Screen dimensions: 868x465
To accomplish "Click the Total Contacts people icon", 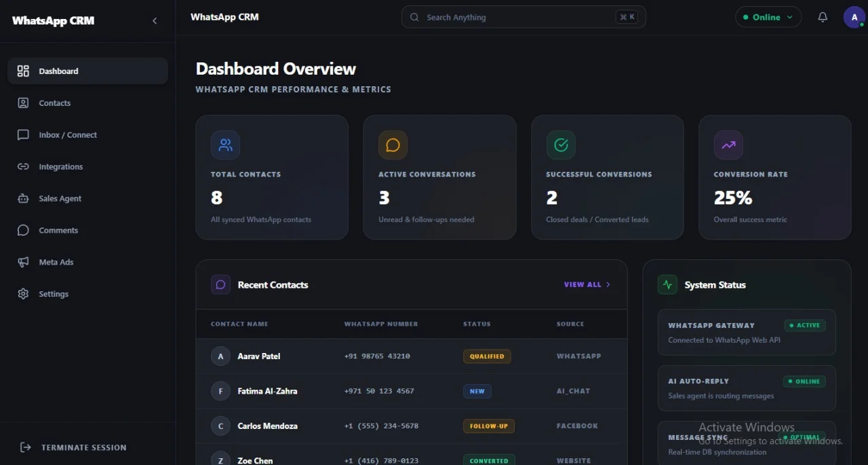I will (x=225, y=145).
